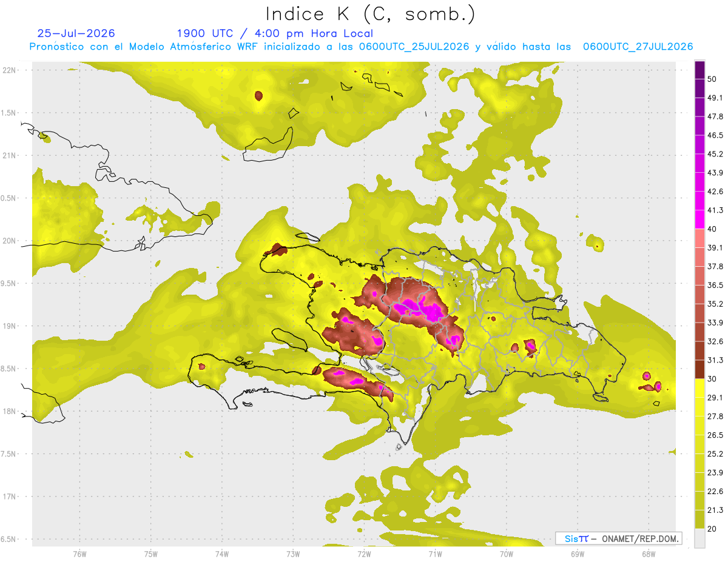Click the 22N latitude label
728x562 pixels.
pos(10,70)
